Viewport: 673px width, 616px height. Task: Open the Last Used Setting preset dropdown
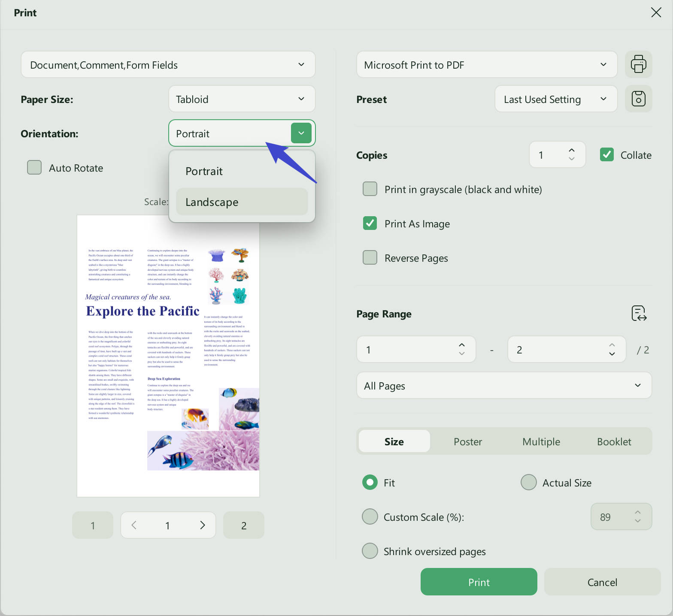[556, 99]
